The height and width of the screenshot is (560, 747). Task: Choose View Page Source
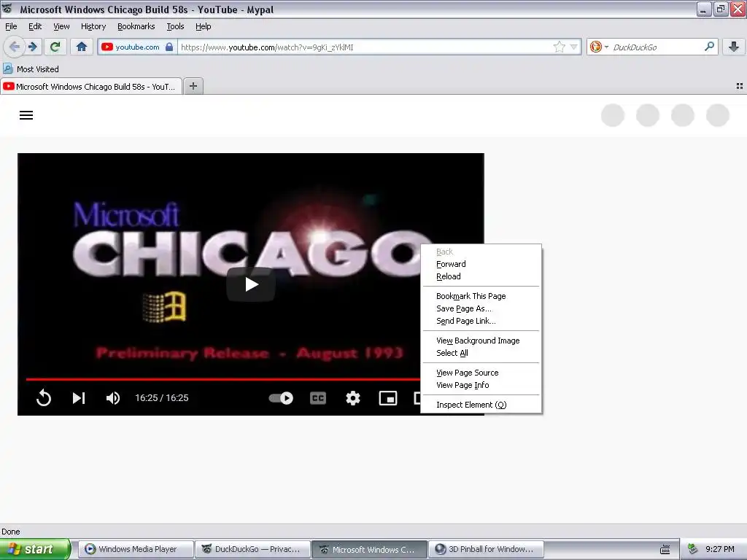point(481,373)
